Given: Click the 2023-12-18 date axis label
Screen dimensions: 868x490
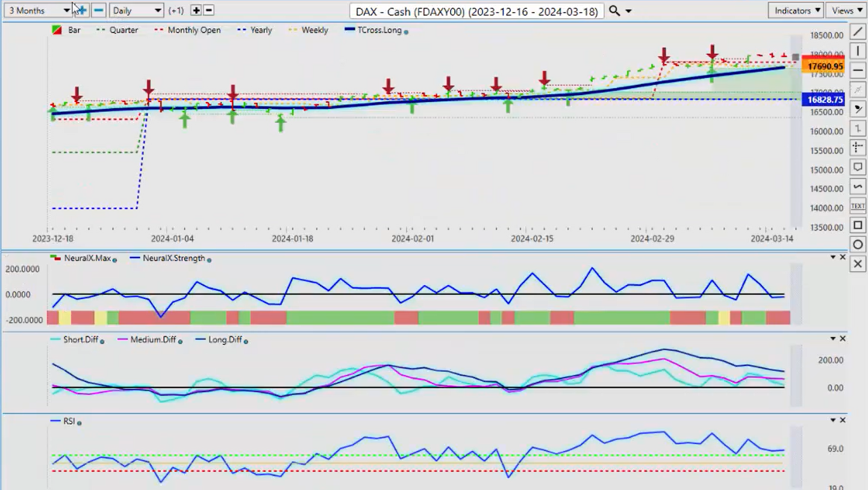Looking at the screenshot, I should tap(53, 239).
